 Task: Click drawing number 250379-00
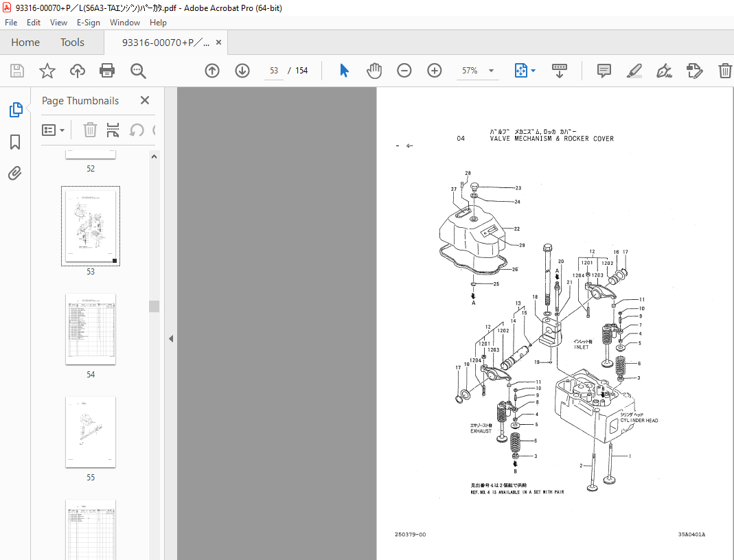click(x=410, y=535)
